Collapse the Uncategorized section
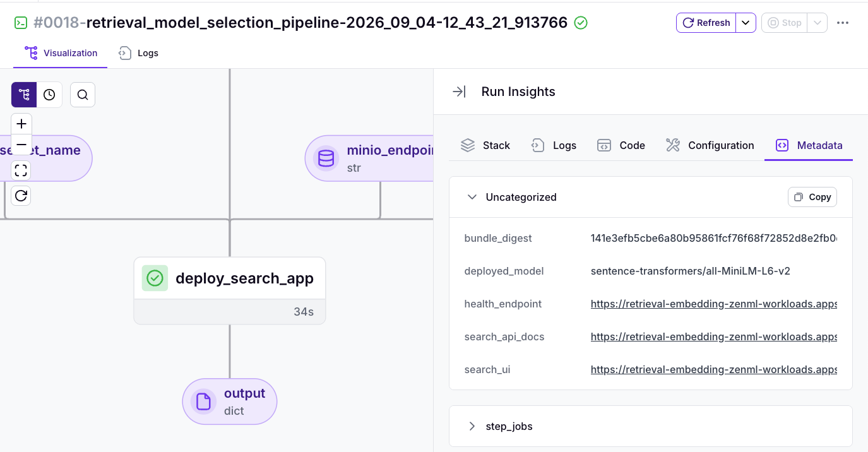The height and width of the screenshot is (452, 868). (472, 197)
